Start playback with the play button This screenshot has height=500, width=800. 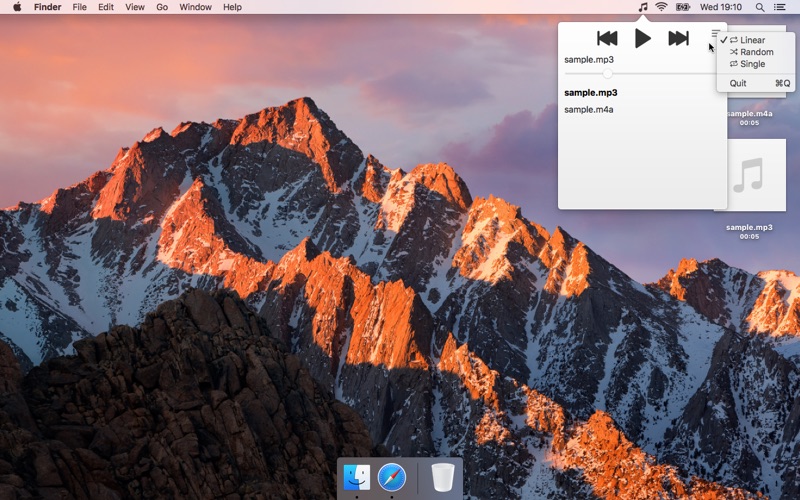643,38
